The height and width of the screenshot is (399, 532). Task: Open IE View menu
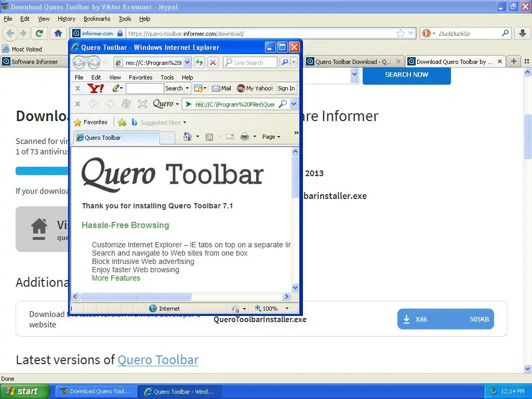click(115, 77)
